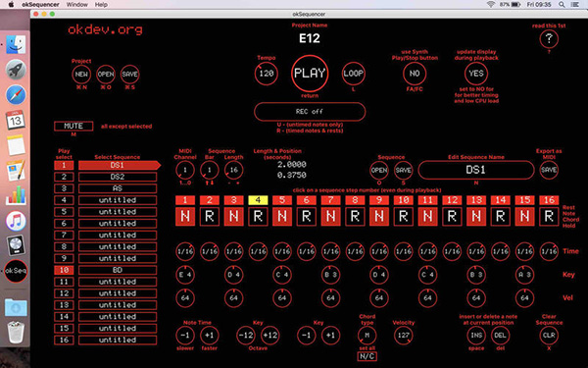Toggle the MUTE button
Viewport: 588px width, 368px height.
point(73,126)
